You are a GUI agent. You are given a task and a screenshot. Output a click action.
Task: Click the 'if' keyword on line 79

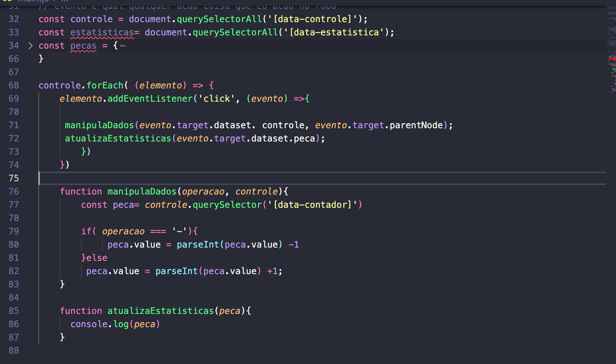click(86, 231)
